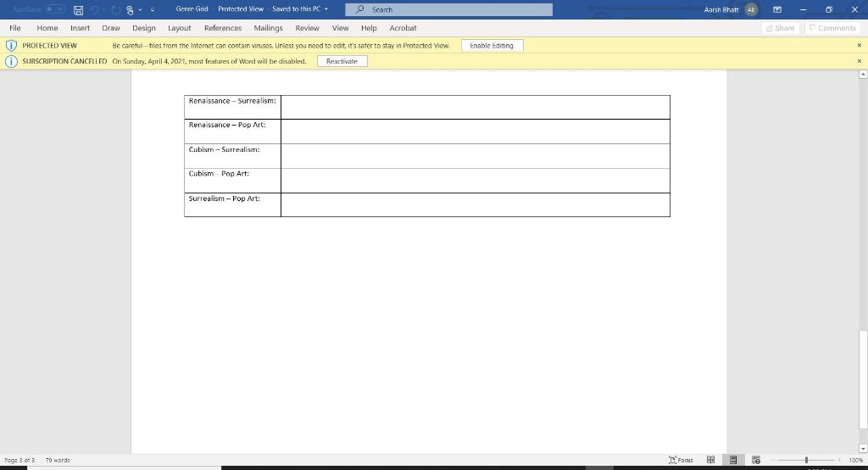Open the Help tab

(x=369, y=28)
